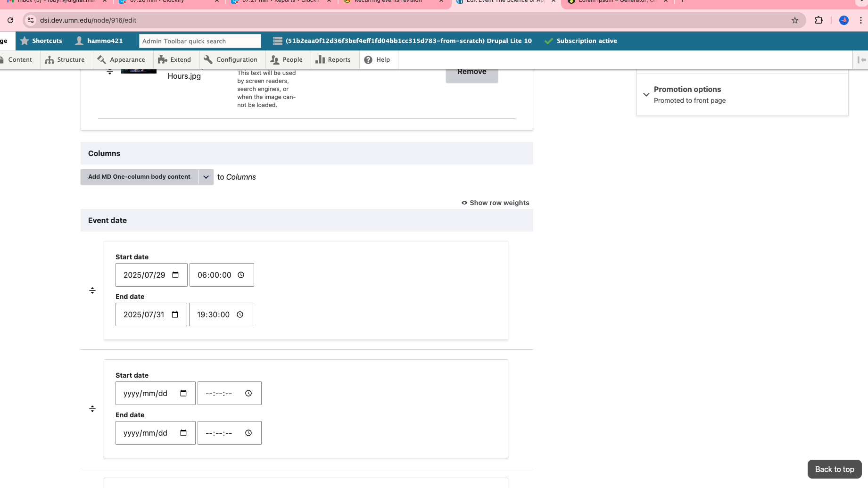Image resolution: width=868 pixels, height=488 pixels.
Task: Open the Structure admin menu
Action: [x=65, y=60]
